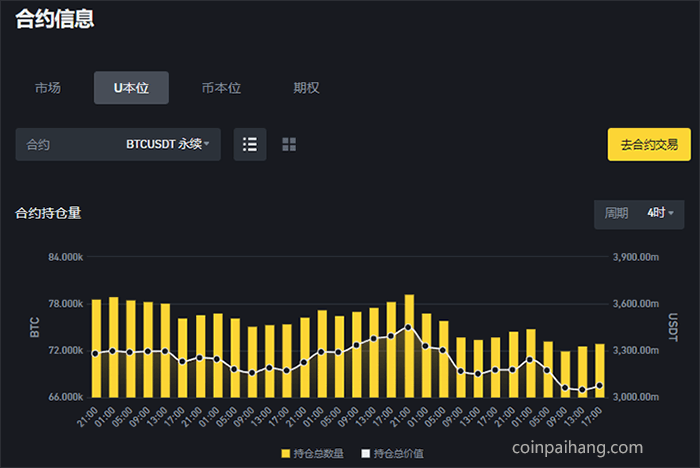Select the U本位 tab
Viewport: 700px width, 468px height.
click(131, 88)
